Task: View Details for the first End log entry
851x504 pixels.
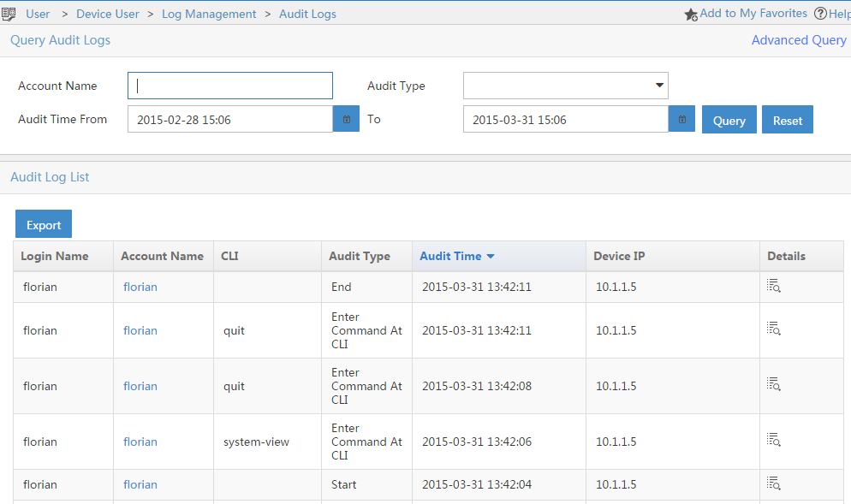Action: pyautogui.click(x=773, y=286)
